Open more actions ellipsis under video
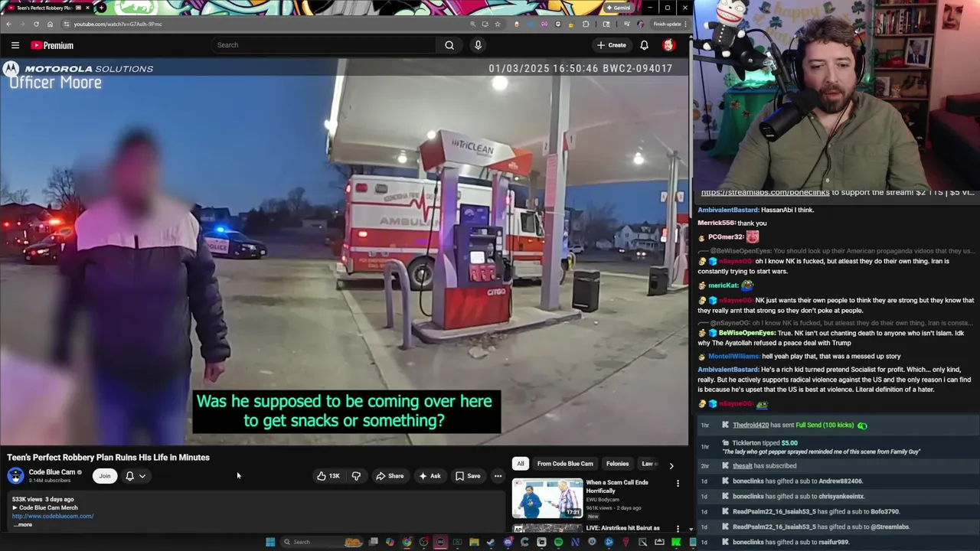 tap(498, 476)
